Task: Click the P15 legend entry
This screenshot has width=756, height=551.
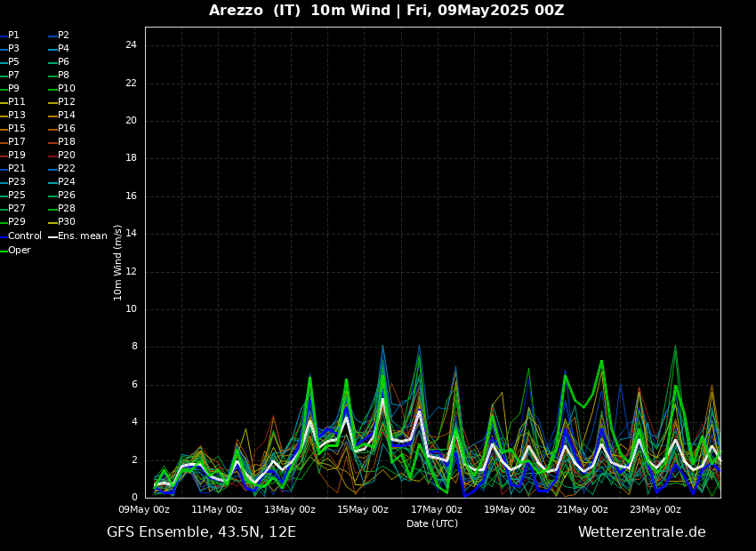Action: coord(17,129)
